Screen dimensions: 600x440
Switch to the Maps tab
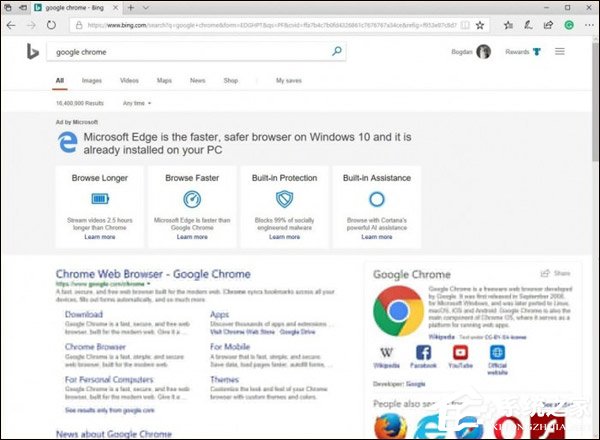(x=164, y=80)
